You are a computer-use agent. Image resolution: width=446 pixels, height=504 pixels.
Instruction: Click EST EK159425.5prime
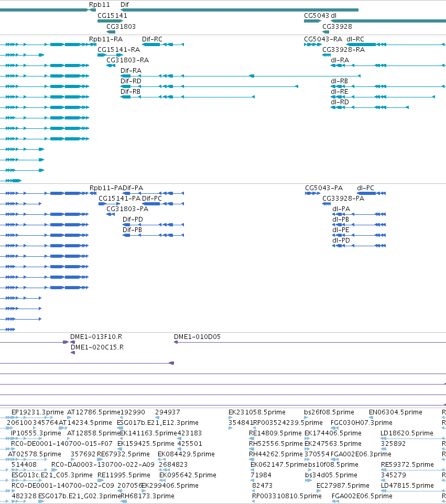click(146, 444)
